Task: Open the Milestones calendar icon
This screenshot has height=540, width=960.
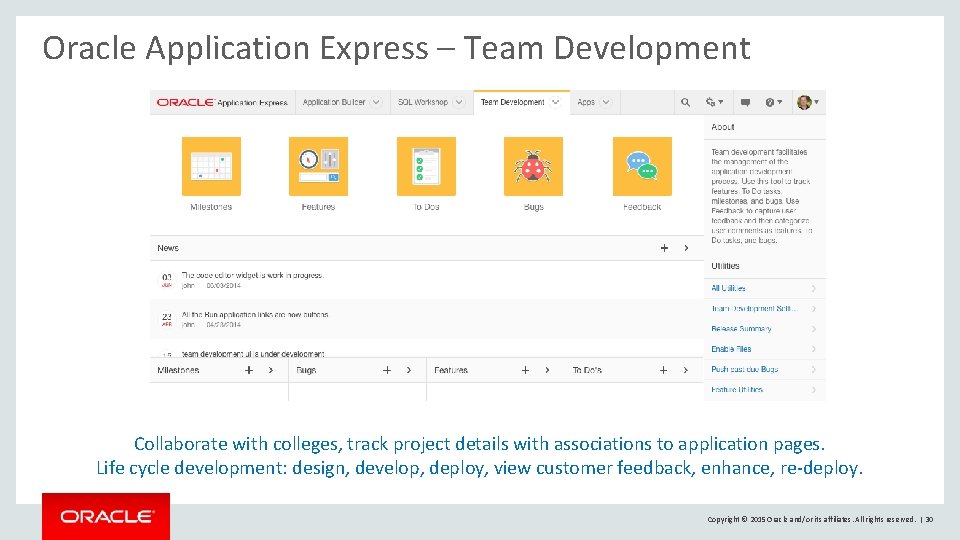Action: coord(211,167)
